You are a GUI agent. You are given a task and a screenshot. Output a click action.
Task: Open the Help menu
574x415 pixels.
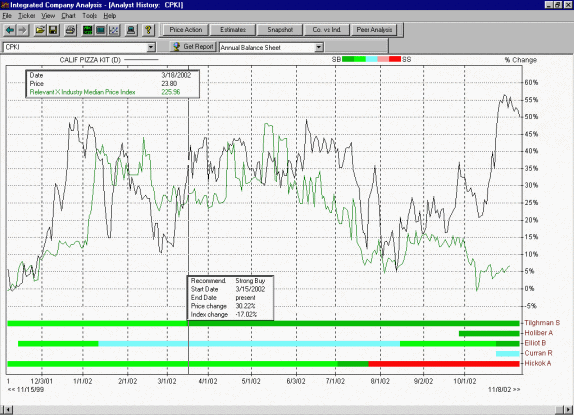tap(109, 16)
